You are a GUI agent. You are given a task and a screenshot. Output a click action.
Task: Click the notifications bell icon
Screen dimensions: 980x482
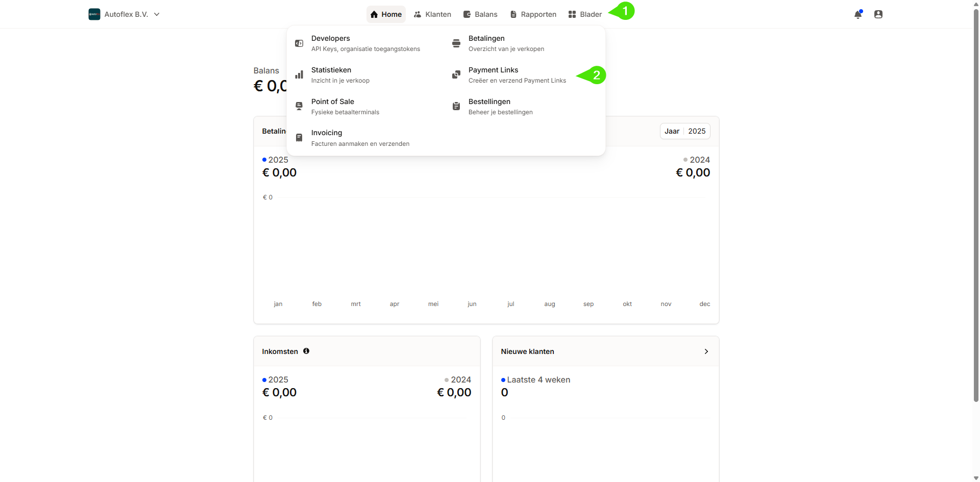(x=858, y=14)
